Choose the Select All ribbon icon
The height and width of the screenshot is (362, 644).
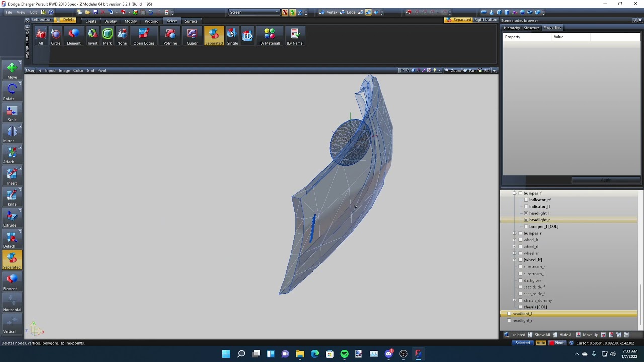coord(41,36)
